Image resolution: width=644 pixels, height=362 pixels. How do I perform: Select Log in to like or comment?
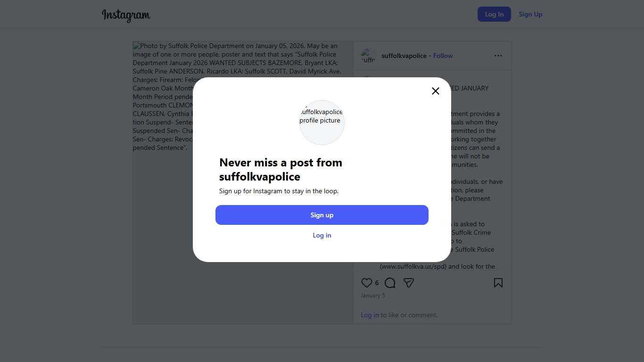[370, 315]
